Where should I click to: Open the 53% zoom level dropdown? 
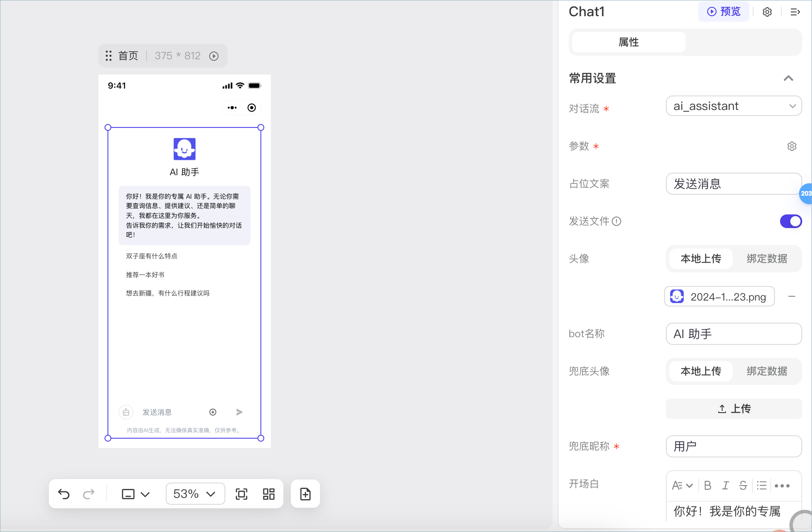tap(195, 494)
